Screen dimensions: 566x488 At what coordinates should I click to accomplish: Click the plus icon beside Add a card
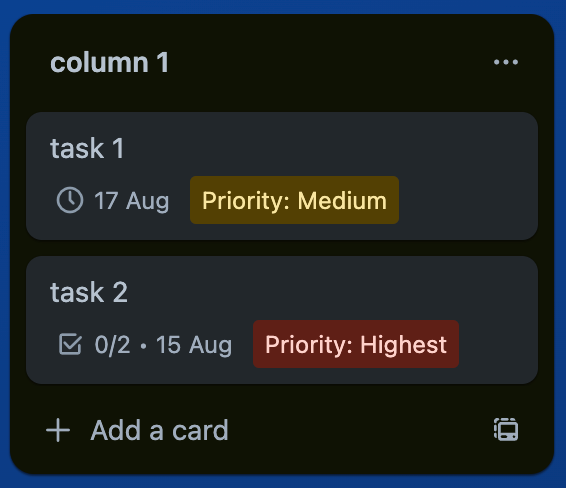pyautogui.click(x=58, y=430)
